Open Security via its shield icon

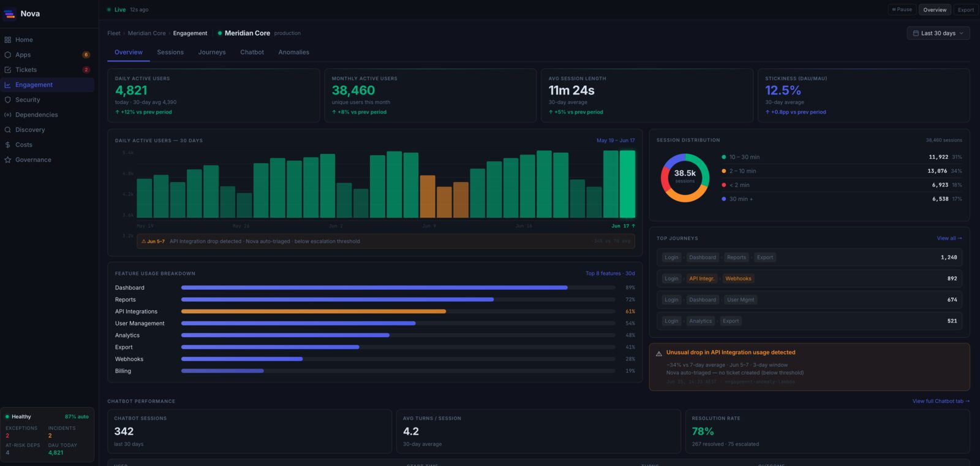(x=8, y=100)
